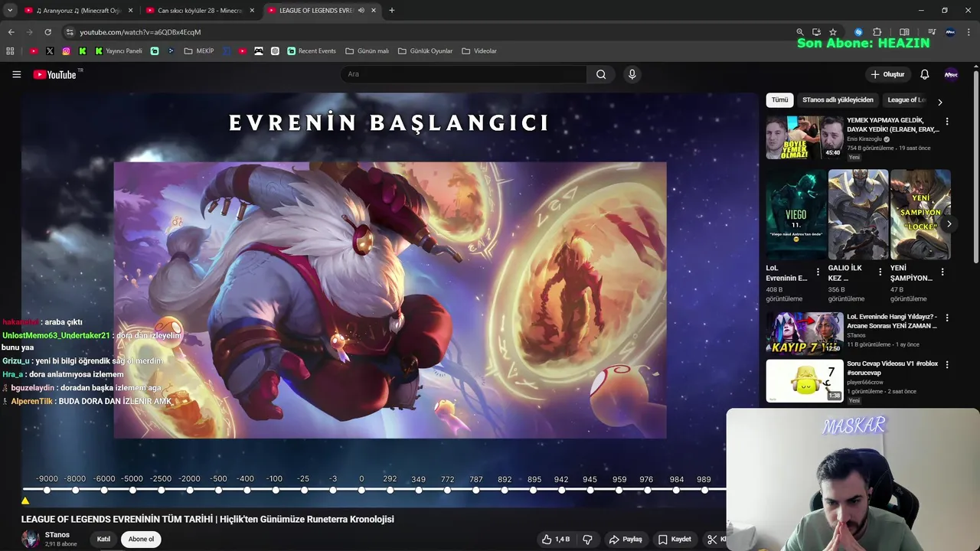Click the YouTube search field

(x=463, y=74)
